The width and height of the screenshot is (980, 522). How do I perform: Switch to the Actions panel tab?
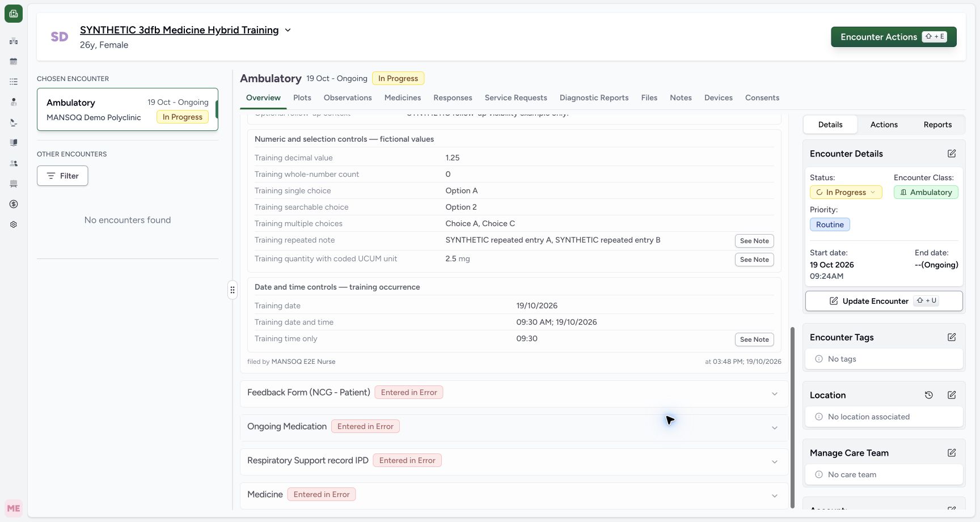[884, 125]
